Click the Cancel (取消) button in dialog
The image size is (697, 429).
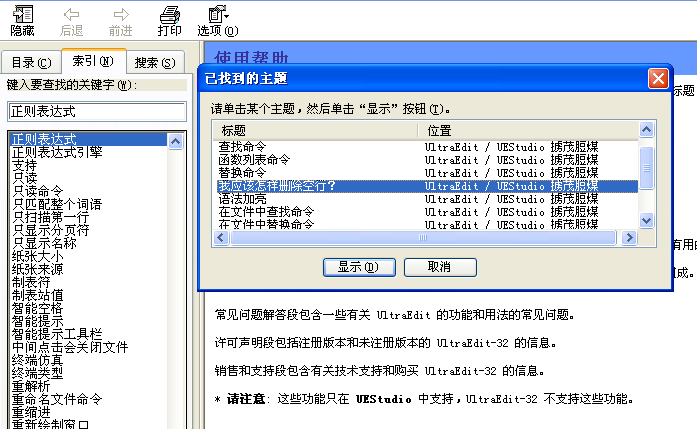pos(440,267)
